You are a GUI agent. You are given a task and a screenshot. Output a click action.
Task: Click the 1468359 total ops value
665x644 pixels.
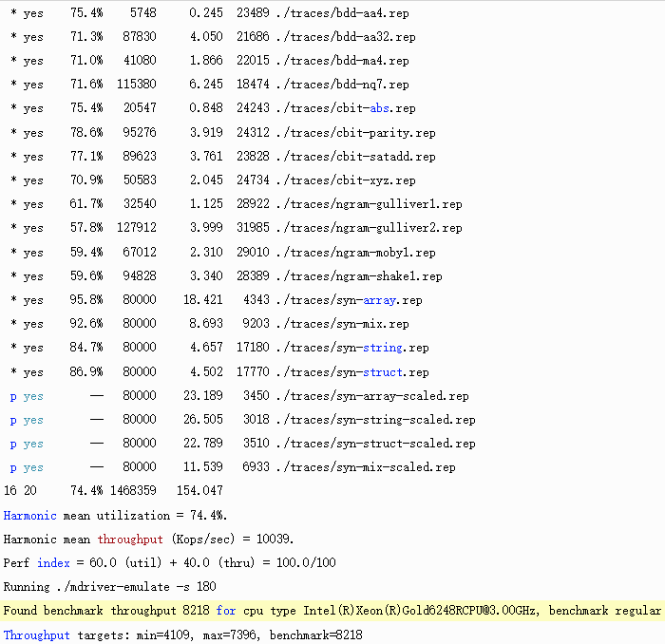point(130,491)
